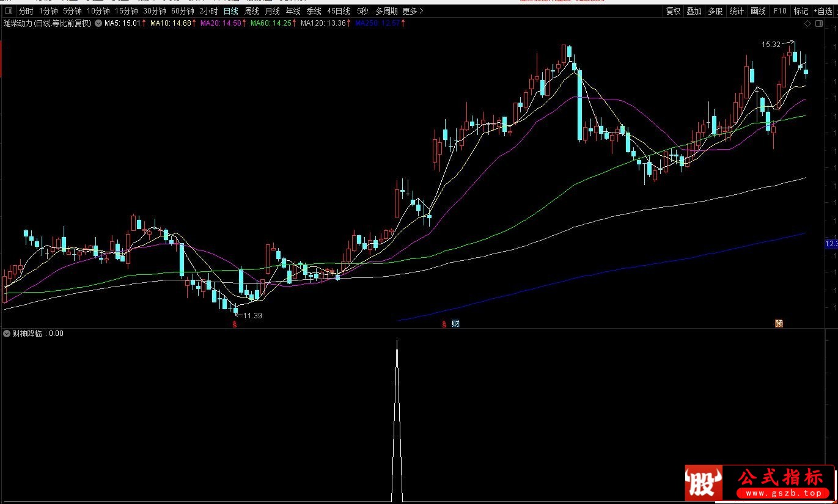Toggle the right side panel icon
The width and height of the screenshot is (838, 504).
point(819,24)
